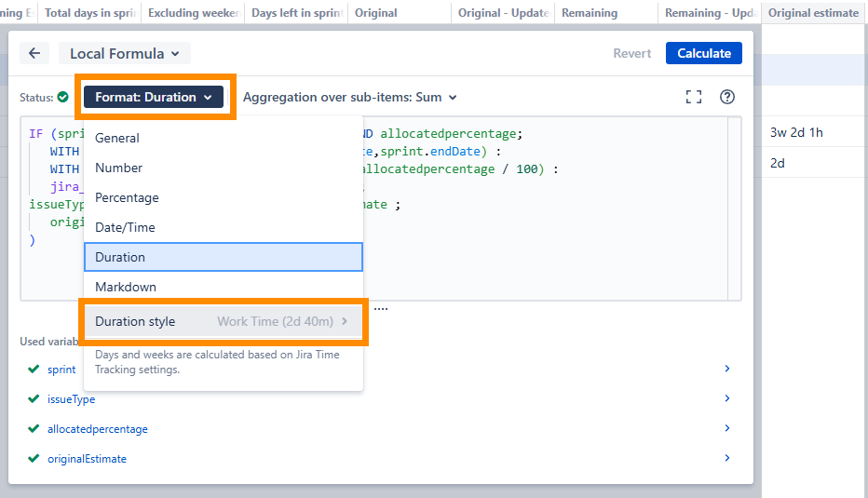Open the Local Formula dropdown
The image size is (868, 498).
pyautogui.click(x=125, y=53)
